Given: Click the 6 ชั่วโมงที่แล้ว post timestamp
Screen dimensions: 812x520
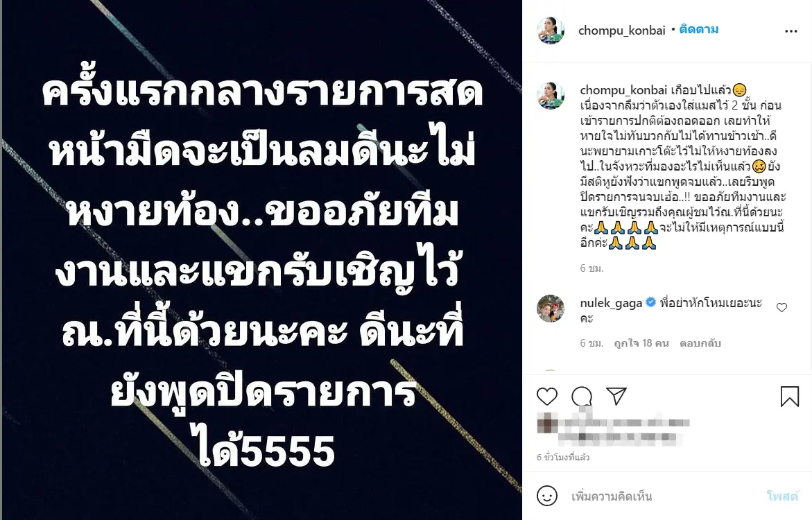Looking at the screenshot, I should [563, 458].
